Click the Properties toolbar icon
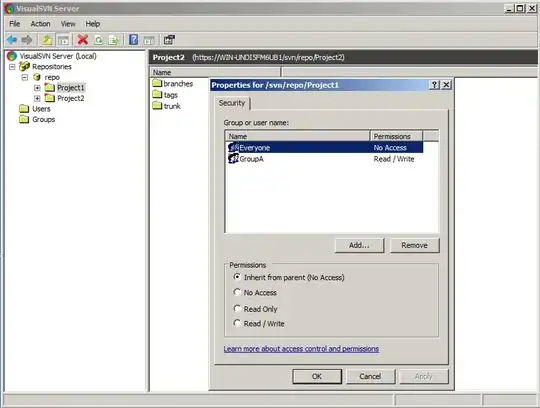 (169, 40)
